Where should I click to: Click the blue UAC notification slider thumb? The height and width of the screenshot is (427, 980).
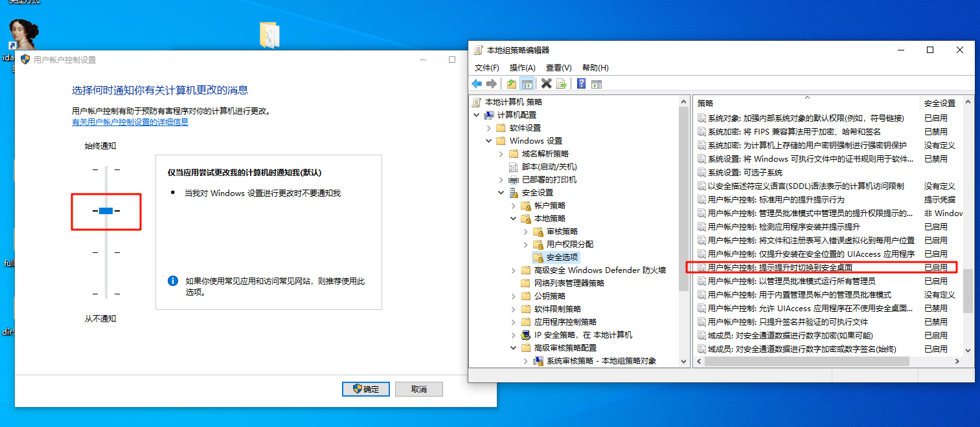coord(106,210)
